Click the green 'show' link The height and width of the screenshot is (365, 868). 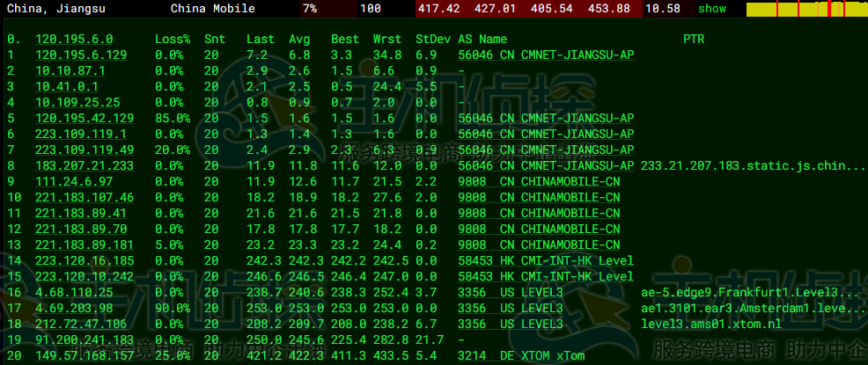(712, 9)
